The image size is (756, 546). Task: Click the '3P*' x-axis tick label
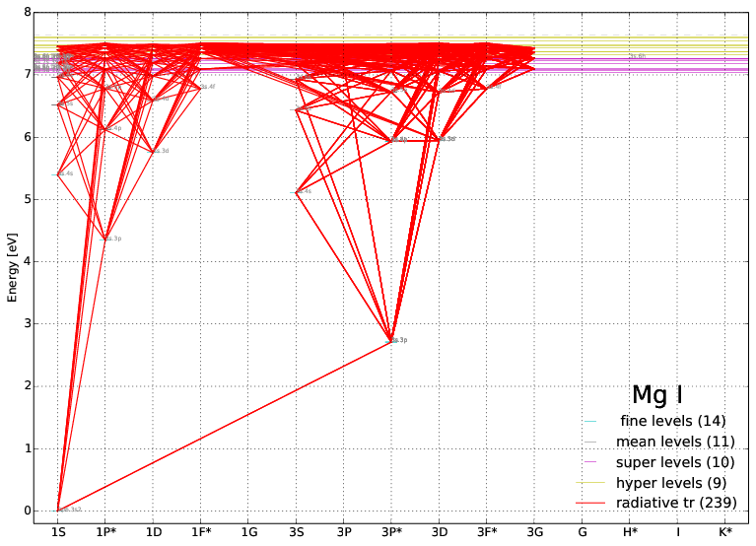391,532
